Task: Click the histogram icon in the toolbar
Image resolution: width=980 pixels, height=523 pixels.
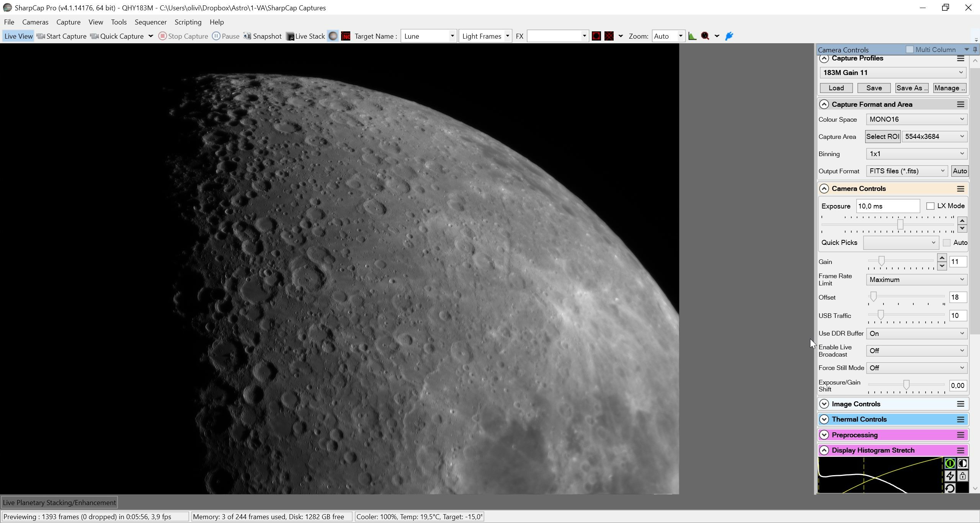Action: tap(692, 36)
